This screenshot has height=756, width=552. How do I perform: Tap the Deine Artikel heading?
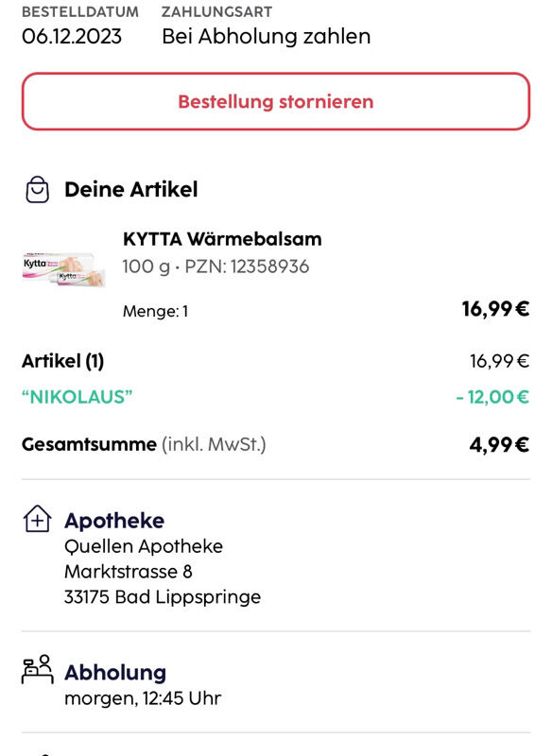coord(131,190)
